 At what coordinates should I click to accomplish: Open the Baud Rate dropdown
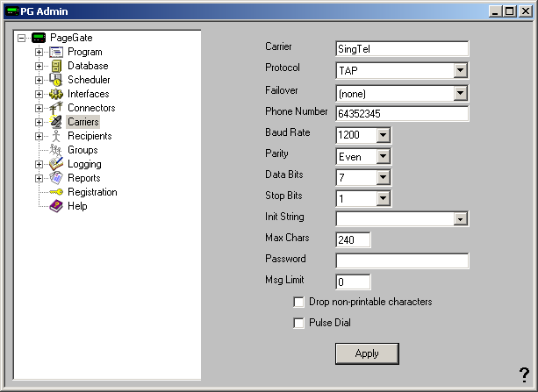[x=383, y=135]
